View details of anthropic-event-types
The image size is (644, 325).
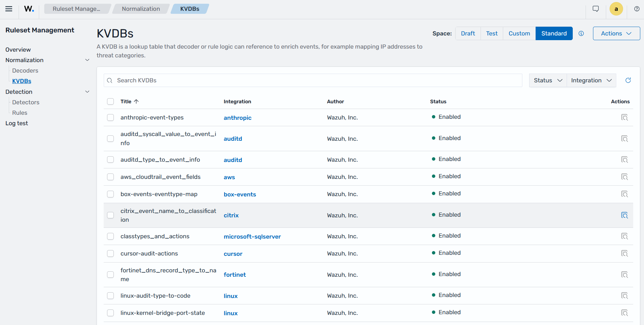pos(624,117)
